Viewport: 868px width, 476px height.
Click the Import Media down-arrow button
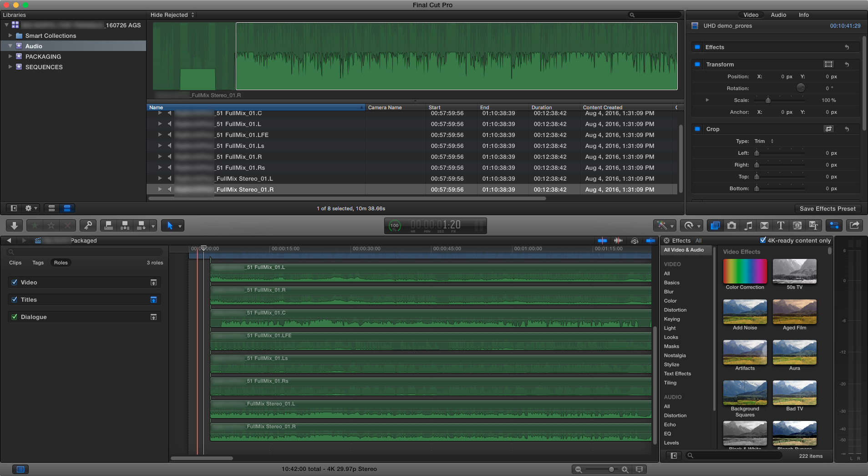click(14, 225)
